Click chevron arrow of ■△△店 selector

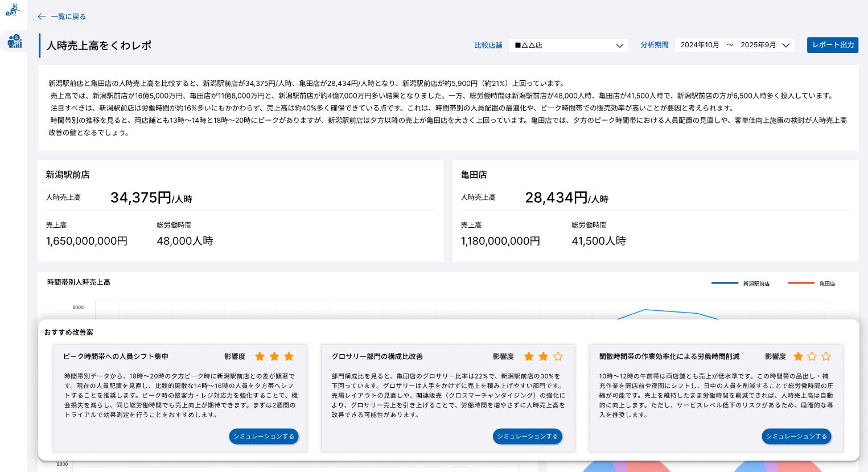[620, 46]
